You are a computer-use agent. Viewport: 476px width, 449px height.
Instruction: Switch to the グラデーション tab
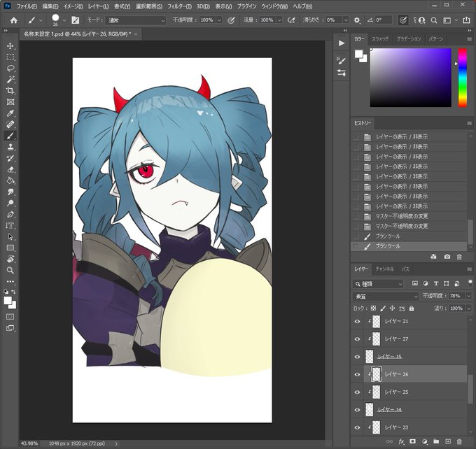point(409,39)
